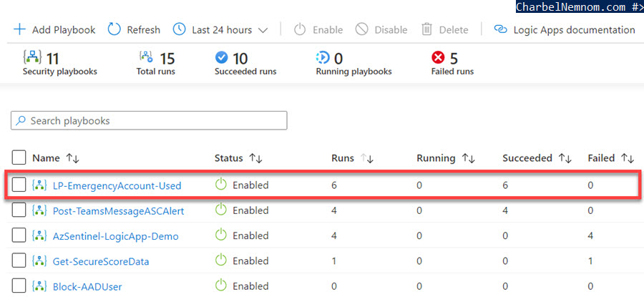Click playbook icon beside LP-EmergencyAccount-Used
The width and height of the screenshot is (644, 297).
tap(39, 185)
